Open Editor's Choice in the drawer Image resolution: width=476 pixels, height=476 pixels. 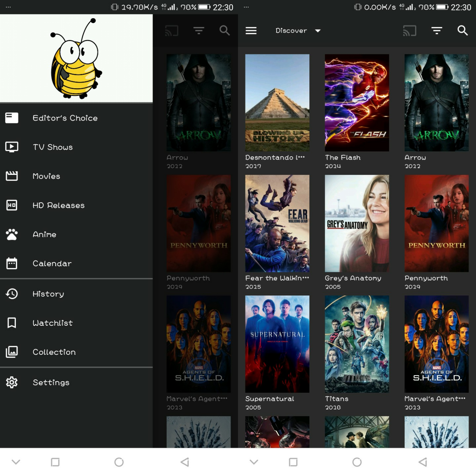pos(76,118)
